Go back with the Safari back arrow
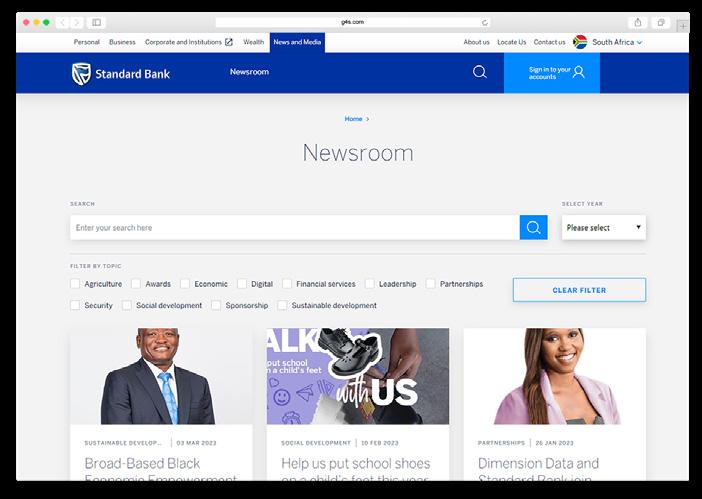Image resolution: width=702 pixels, height=499 pixels. [x=63, y=22]
